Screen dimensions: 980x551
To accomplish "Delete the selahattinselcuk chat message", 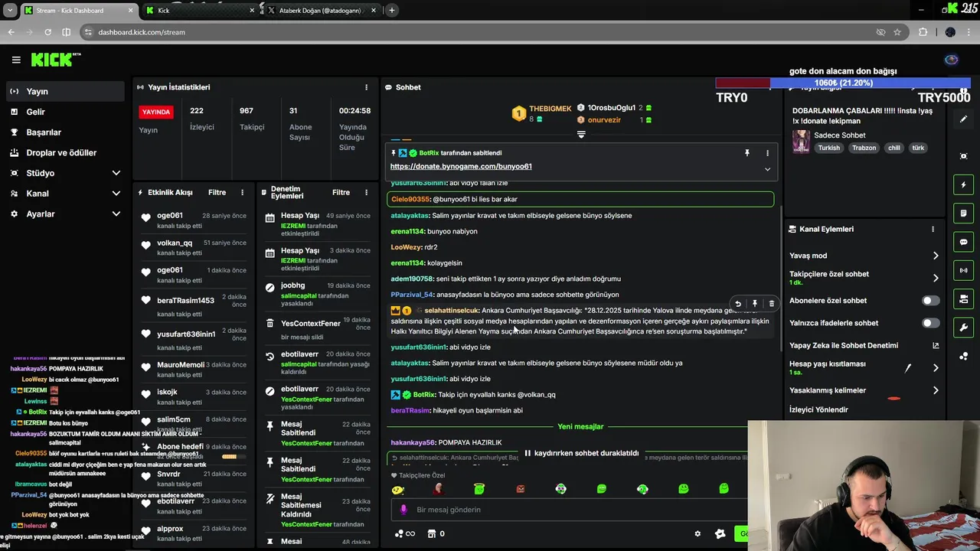I will (771, 304).
